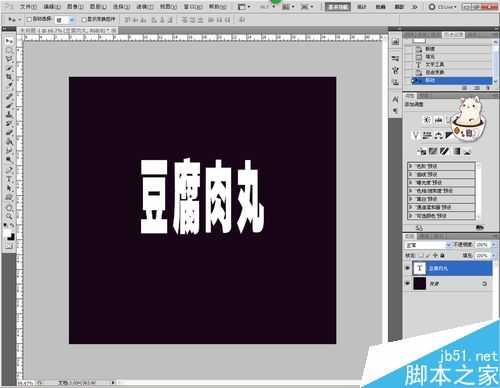Viewport: 500px width, 388px height.
Task: Select the Brush tool
Action: tap(9, 106)
